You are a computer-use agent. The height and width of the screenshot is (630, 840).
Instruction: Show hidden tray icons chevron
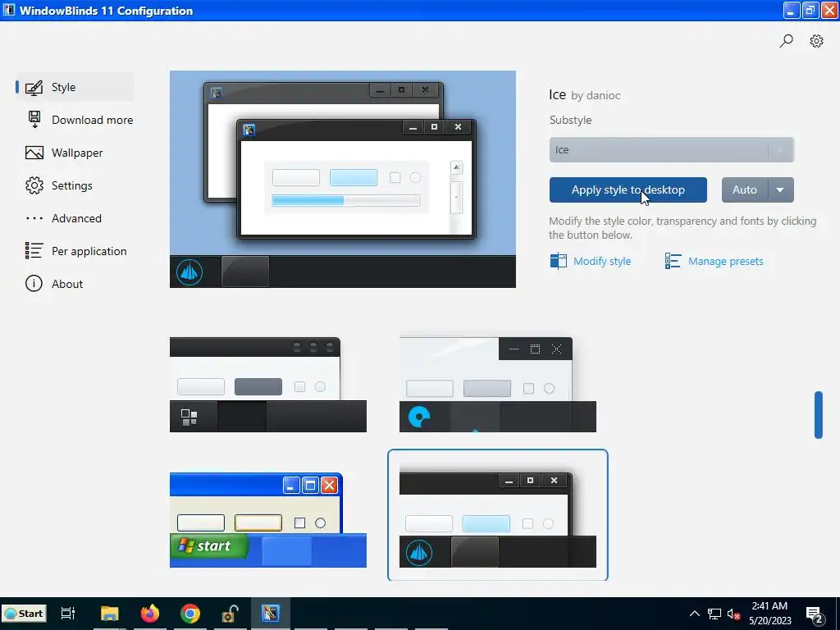coord(694,614)
